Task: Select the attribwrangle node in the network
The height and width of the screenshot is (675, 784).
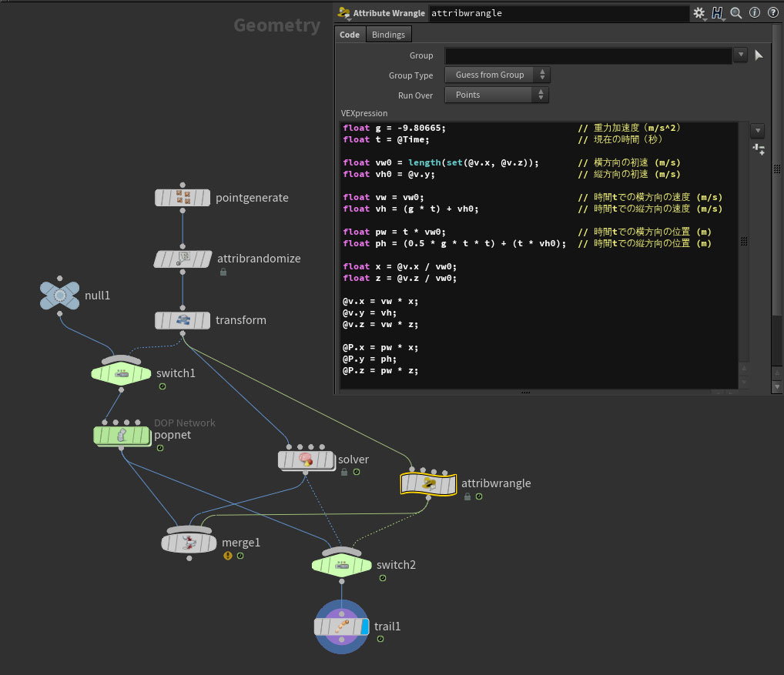Action: [428, 483]
